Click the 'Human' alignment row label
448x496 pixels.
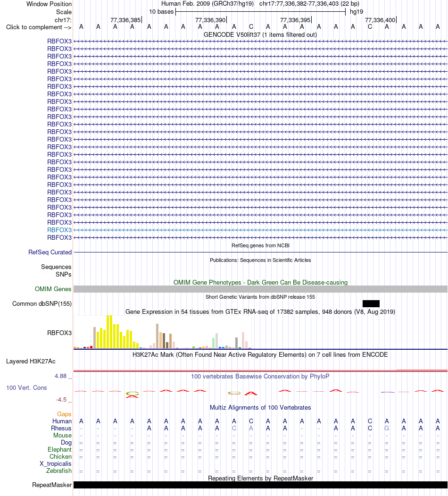point(62,421)
